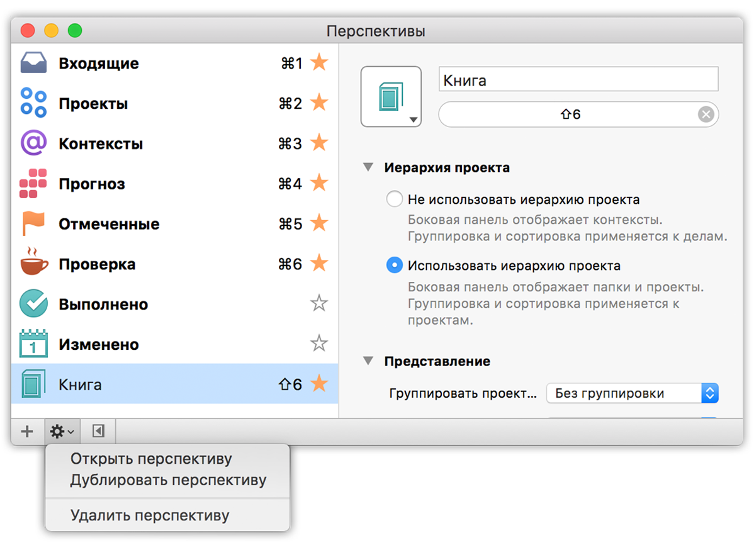This screenshot has width=754, height=560.
Task: Select the Входящие perspective row
Action: pos(175,63)
